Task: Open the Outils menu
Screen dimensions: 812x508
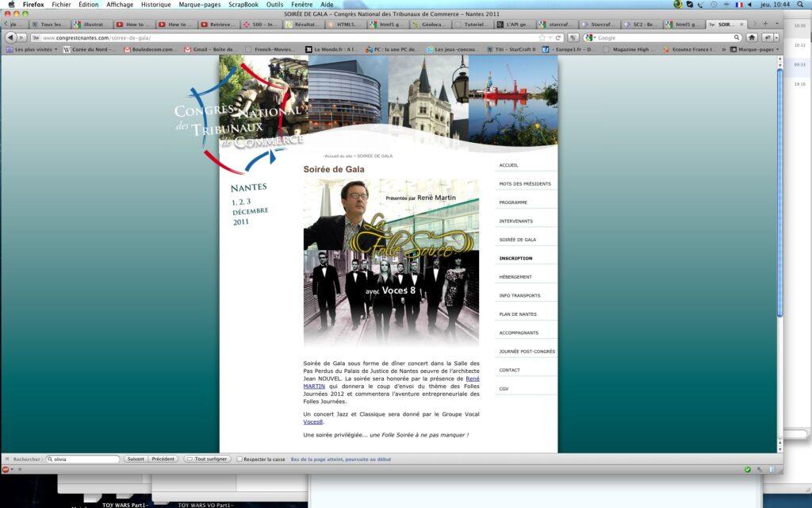Action: pyautogui.click(x=274, y=5)
